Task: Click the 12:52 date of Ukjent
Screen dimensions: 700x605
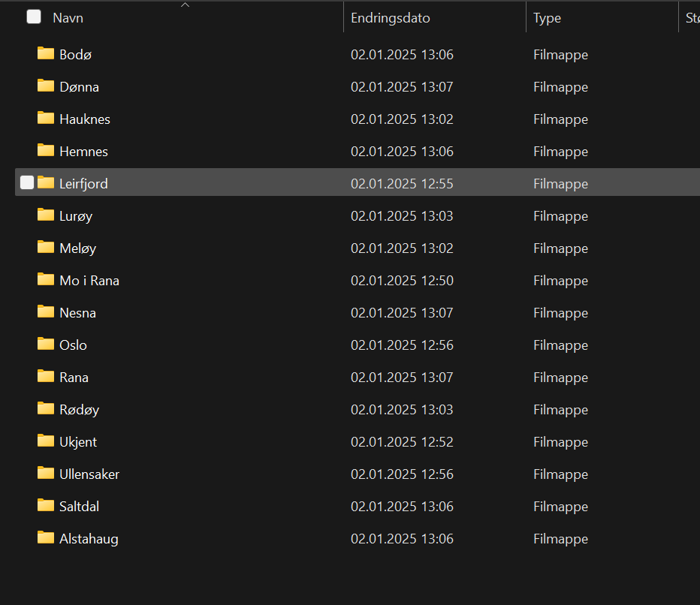Action: [x=402, y=441]
